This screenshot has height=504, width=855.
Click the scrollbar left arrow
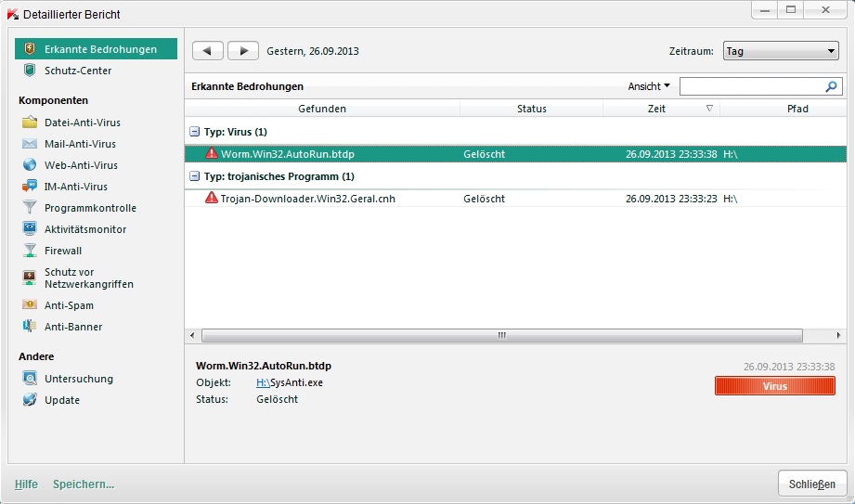[x=192, y=335]
